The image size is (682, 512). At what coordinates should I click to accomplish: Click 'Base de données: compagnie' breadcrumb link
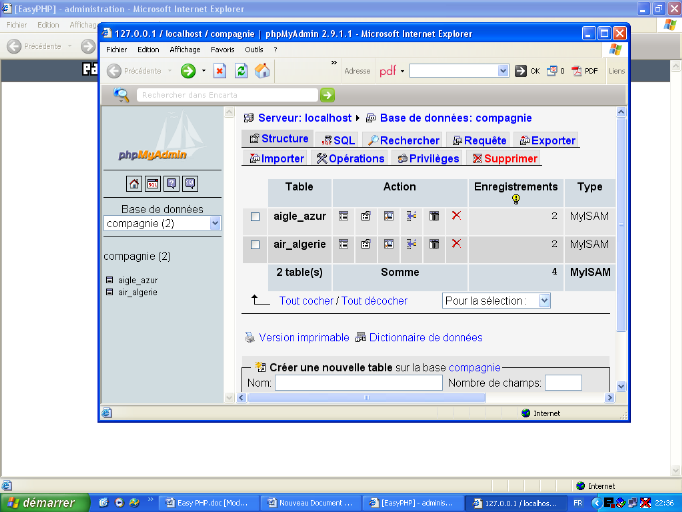point(456,118)
